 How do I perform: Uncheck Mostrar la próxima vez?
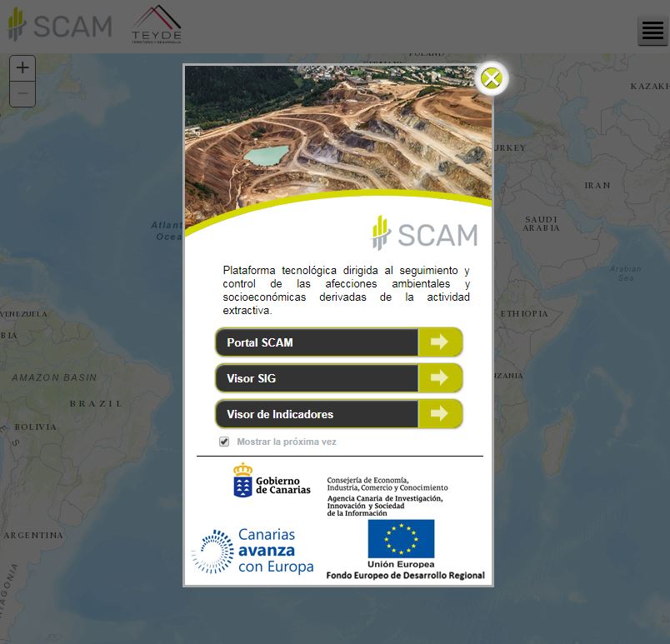pos(223,442)
